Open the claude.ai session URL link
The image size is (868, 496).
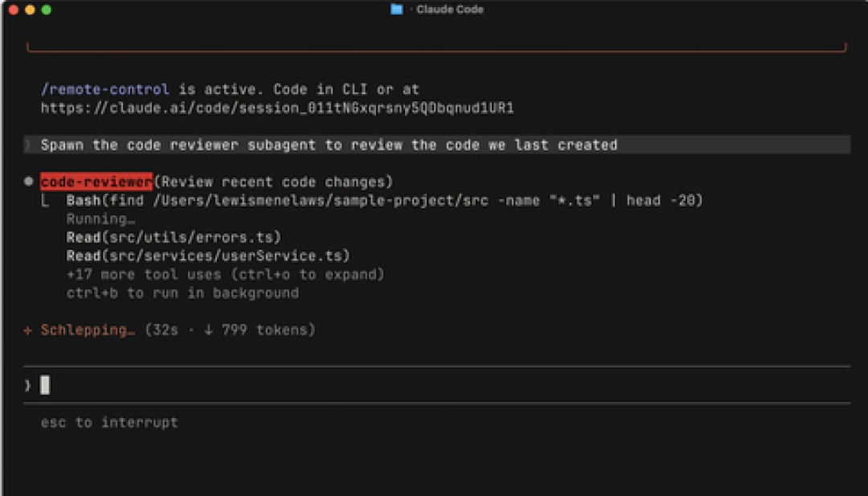point(277,108)
